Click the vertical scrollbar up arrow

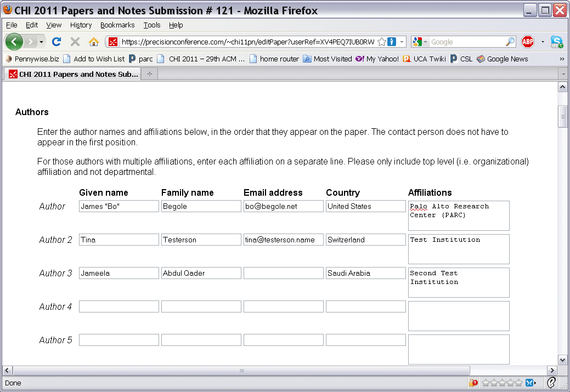562,87
